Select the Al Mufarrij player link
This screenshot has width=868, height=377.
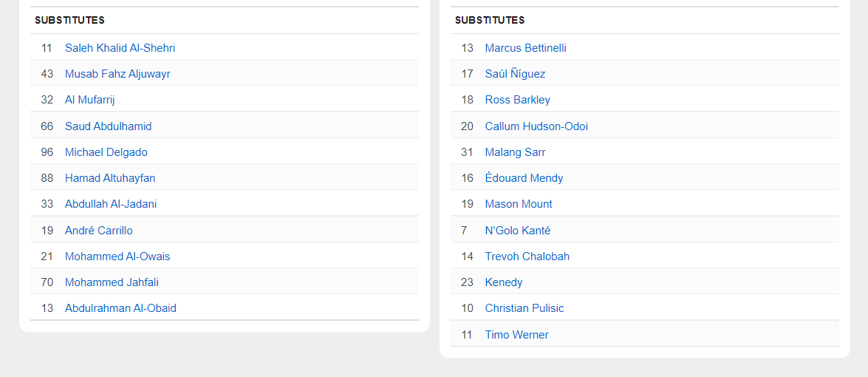coord(90,100)
